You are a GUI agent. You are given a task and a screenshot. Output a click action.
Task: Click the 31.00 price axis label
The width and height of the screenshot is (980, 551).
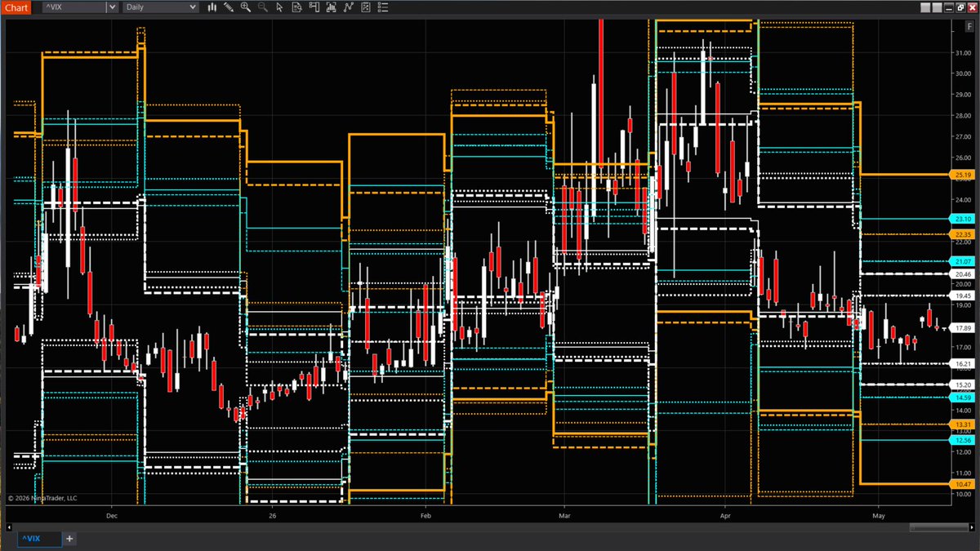(x=963, y=53)
